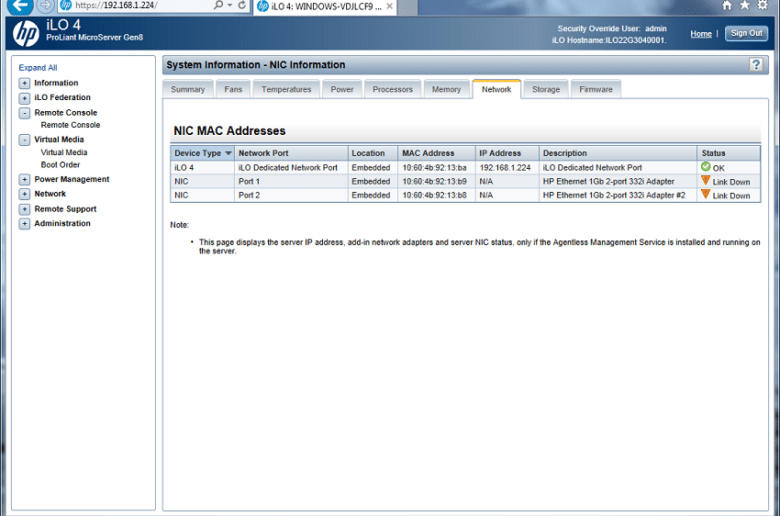Select MAC address 10:60:4b:92:13:ba cell
Screen dimensions: 780x516
[434, 168]
